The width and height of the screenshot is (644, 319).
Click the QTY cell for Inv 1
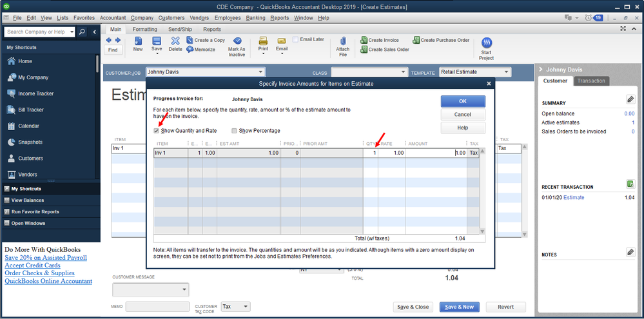371,153
